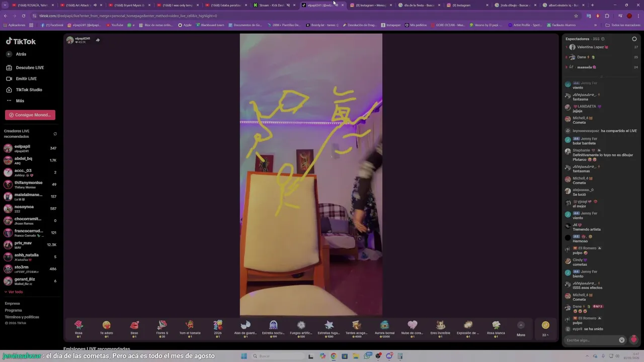Bookmark this page with the star icon
The width and height of the screenshot is (644, 362).
(x=576, y=16)
